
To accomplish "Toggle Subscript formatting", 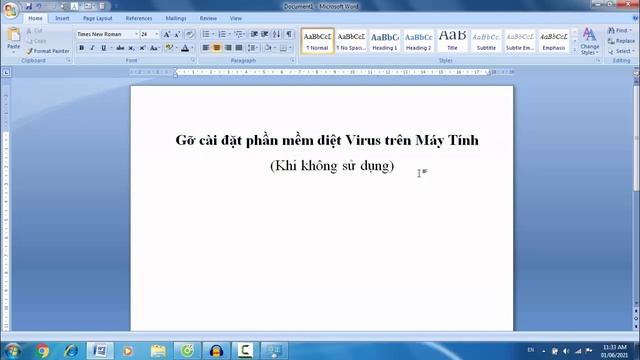I will click(x=131, y=48).
